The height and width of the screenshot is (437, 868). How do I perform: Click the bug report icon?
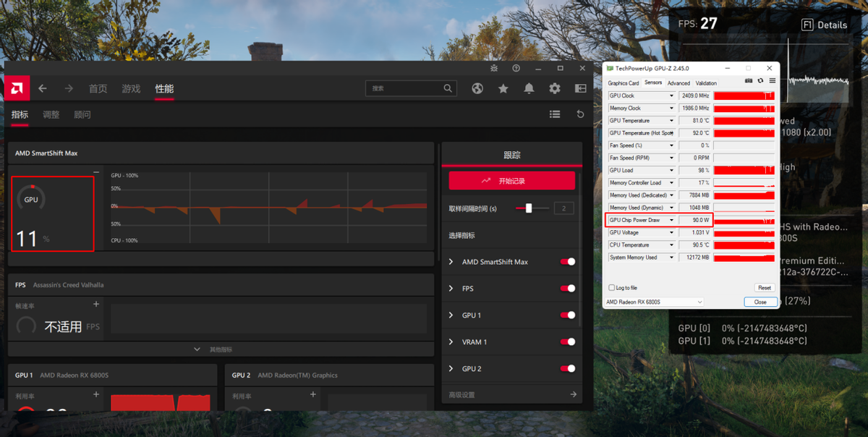(494, 68)
